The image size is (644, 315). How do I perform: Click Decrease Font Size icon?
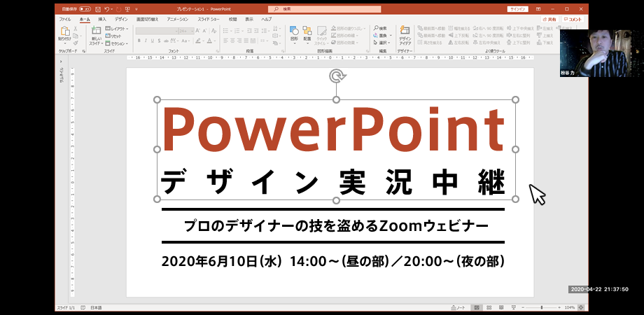coord(204,31)
